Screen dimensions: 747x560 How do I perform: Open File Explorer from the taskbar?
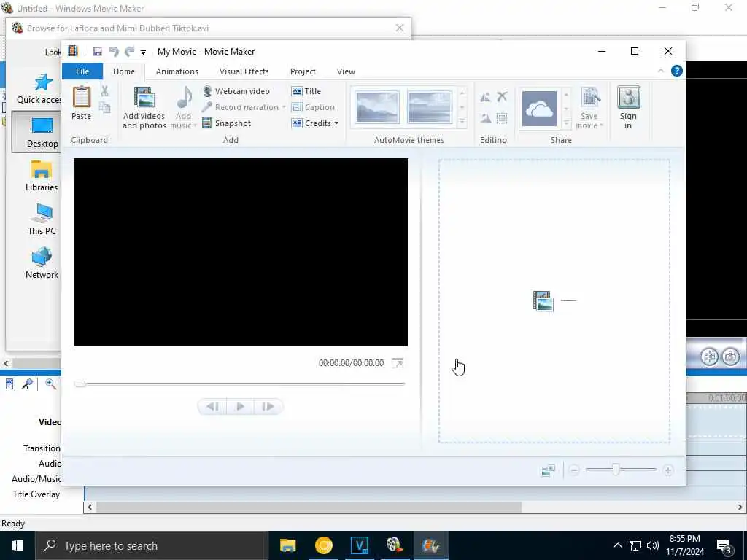[x=287, y=545]
